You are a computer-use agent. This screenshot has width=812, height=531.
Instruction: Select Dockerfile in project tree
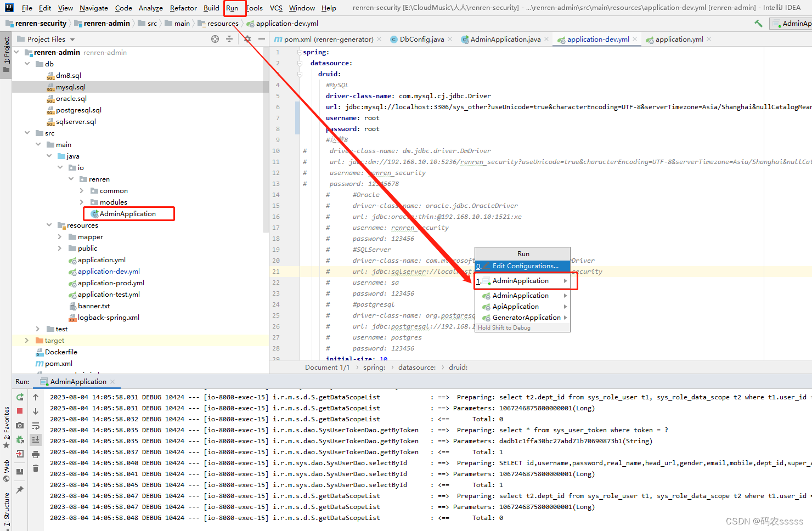(x=61, y=352)
